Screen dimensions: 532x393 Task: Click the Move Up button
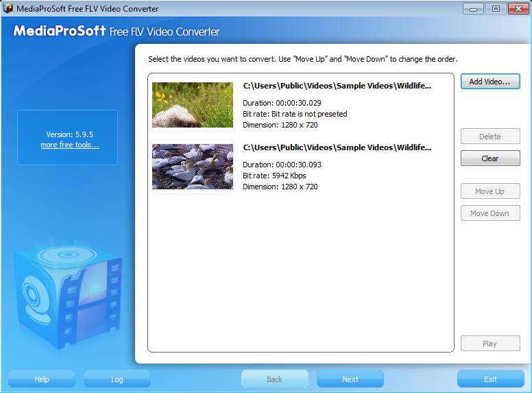[x=490, y=191]
